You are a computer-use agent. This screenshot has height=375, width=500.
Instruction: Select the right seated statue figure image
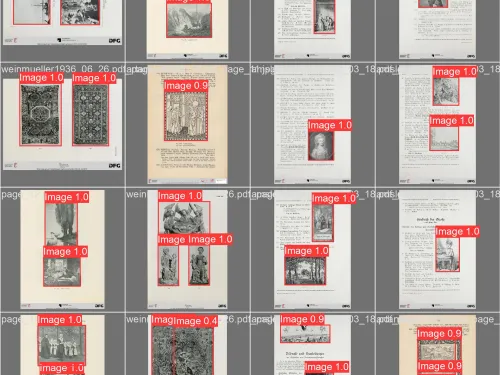coord(199,265)
